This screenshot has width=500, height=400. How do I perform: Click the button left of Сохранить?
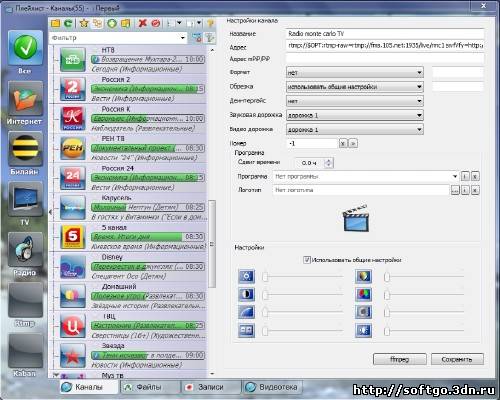click(399, 359)
